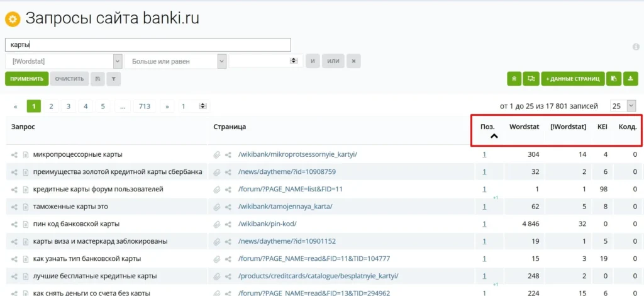The height and width of the screenshot is (296, 644).
Task: Click position link 1 in 'микропроцессорные карты' row
Action: (x=484, y=155)
